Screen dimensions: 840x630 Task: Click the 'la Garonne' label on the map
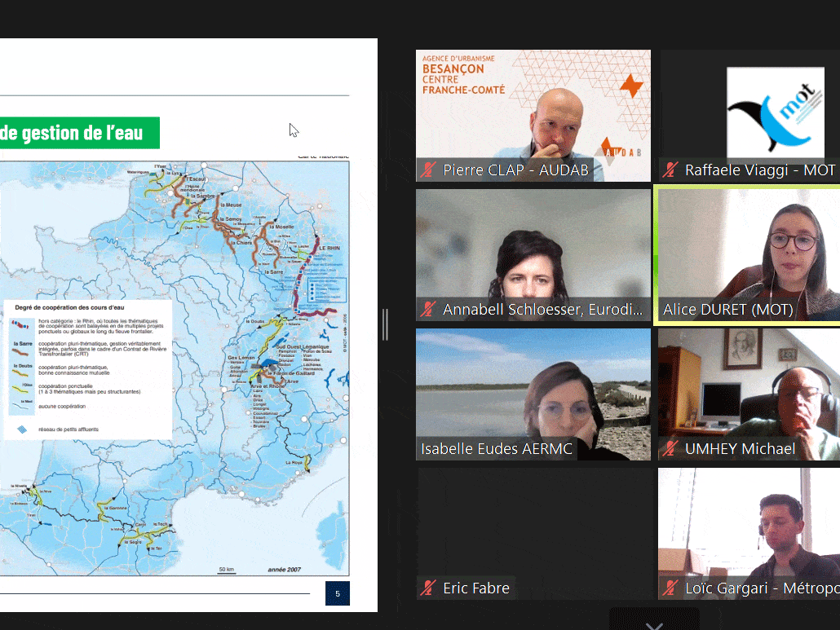[115, 508]
